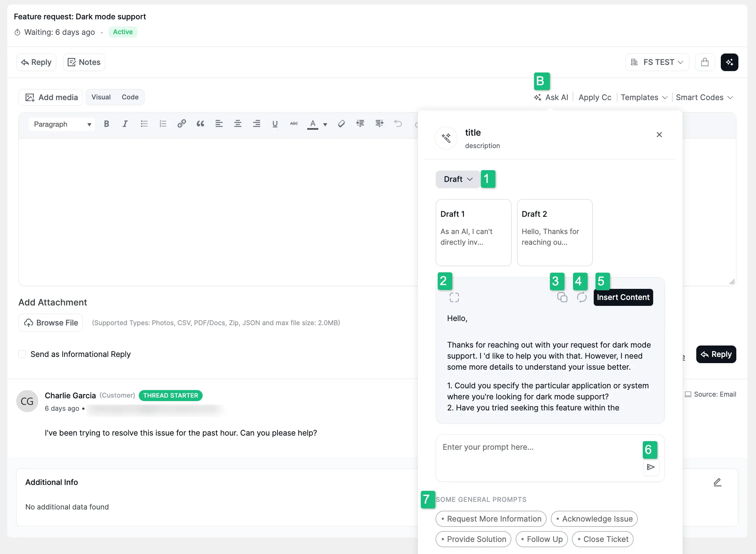This screenshot has width=756, height=554.
Task: Click the lock icon next to FS TEST
Action: point(705,62)
